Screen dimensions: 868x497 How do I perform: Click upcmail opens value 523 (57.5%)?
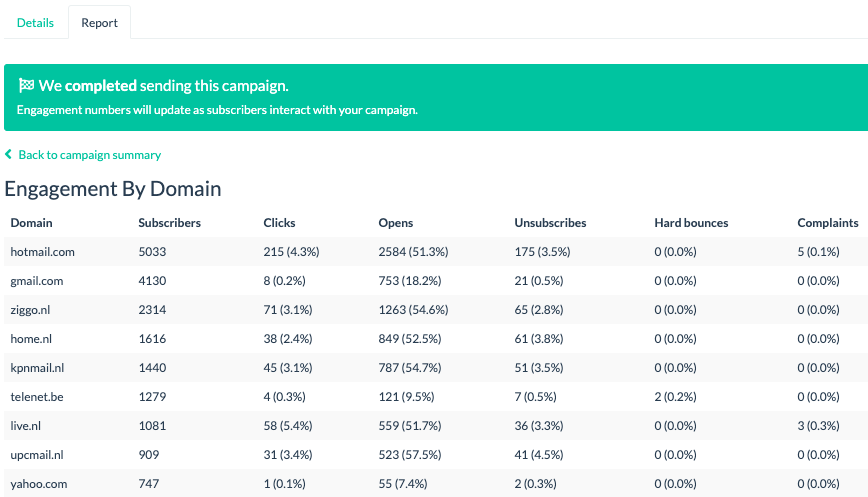[x=410, y=455]
